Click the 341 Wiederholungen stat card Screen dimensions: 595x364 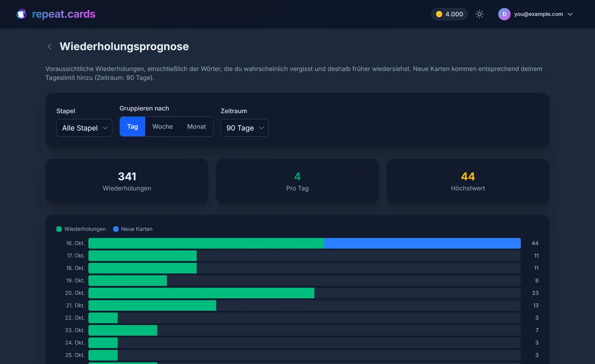127,181
